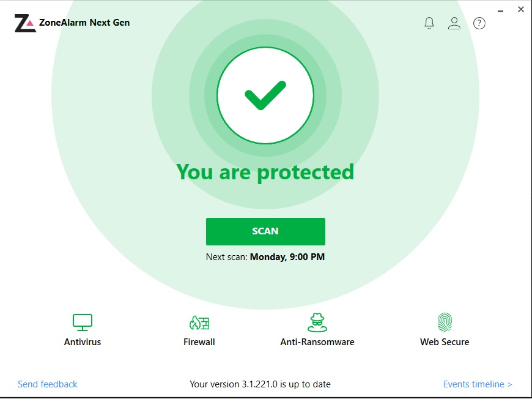Close the ZoneAlarm window
532x399 pixels.
[521, 10]
